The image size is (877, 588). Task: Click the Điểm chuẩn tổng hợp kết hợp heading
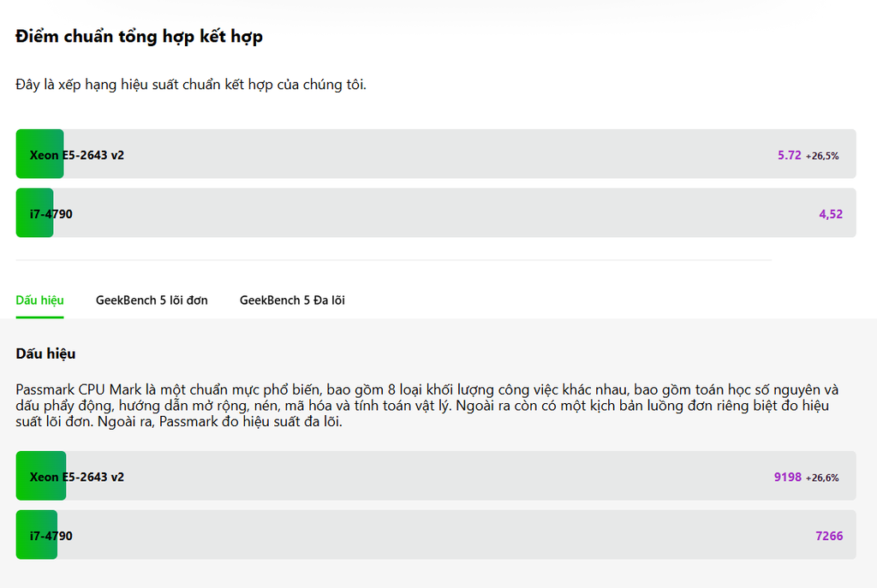coord(139,36)
